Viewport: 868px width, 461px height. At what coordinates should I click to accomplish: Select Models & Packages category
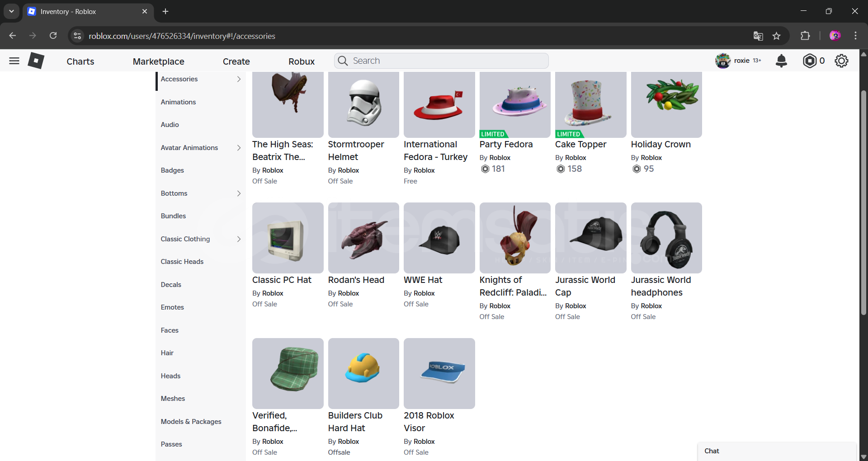click(191, 422)
